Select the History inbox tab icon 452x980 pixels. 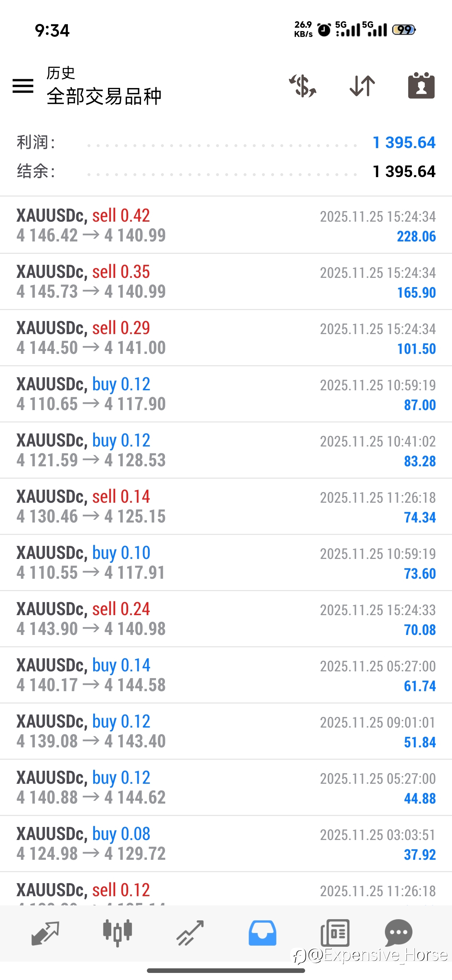point(262,933)
